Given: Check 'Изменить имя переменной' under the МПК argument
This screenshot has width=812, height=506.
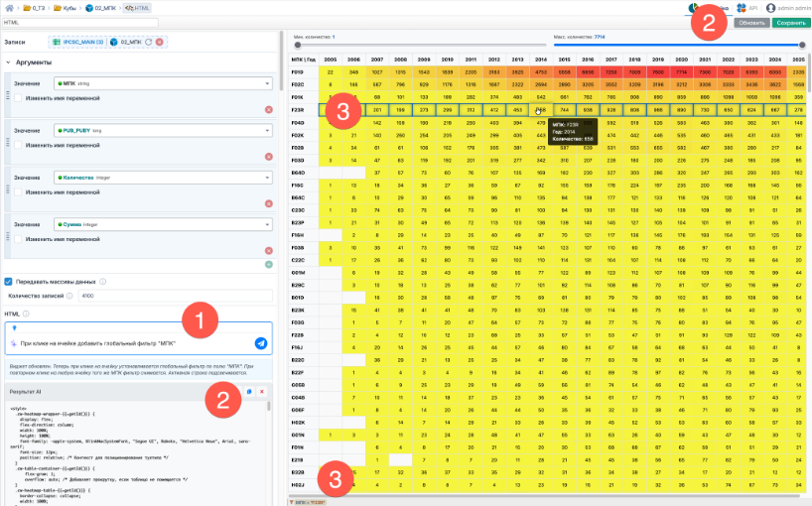Looking at the screenshot, I should [20, 100].
